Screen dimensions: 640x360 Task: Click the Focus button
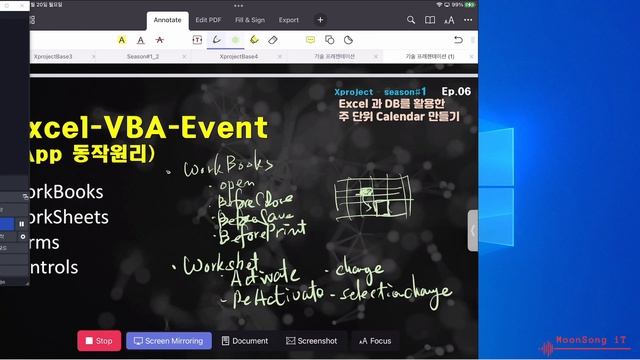coord(375,341)
